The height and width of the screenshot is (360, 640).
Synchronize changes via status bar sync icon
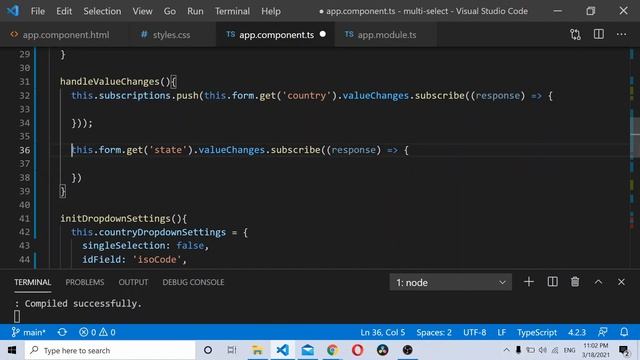[x=62, y=332]
